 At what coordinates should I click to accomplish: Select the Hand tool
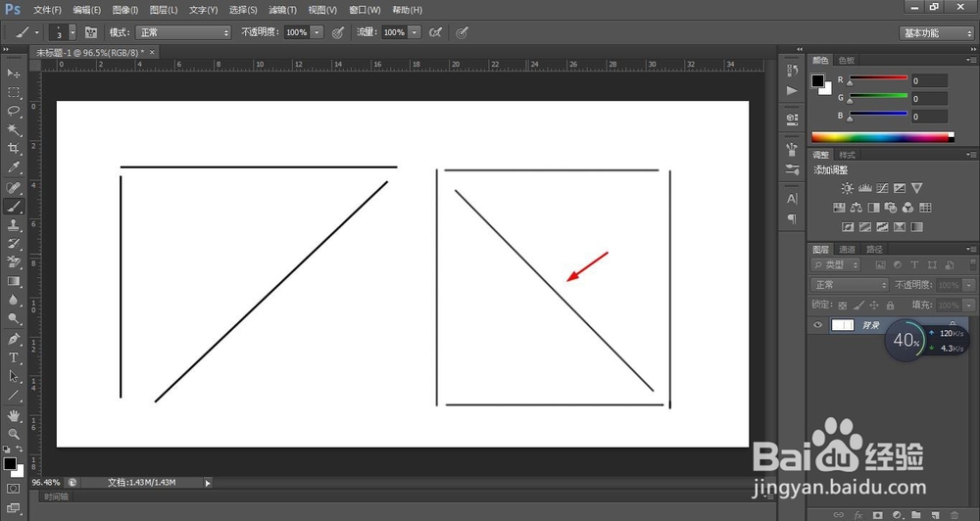pyautogui.click(x=13, y=415)
